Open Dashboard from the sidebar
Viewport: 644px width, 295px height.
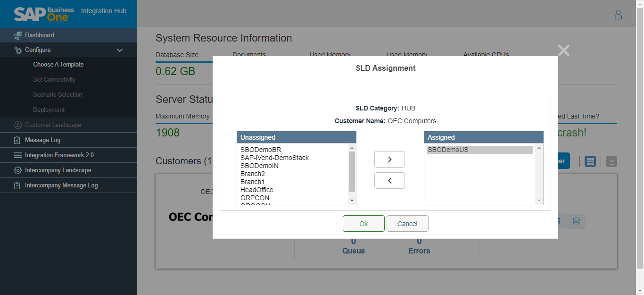(40, 35)
